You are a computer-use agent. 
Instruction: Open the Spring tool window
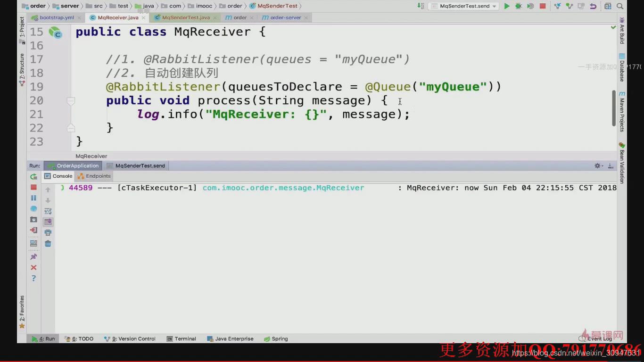(276, 339)
